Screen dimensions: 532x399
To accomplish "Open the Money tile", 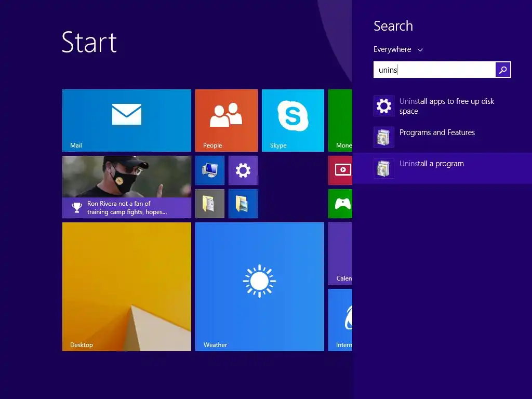I will click(x=340, y=121).
